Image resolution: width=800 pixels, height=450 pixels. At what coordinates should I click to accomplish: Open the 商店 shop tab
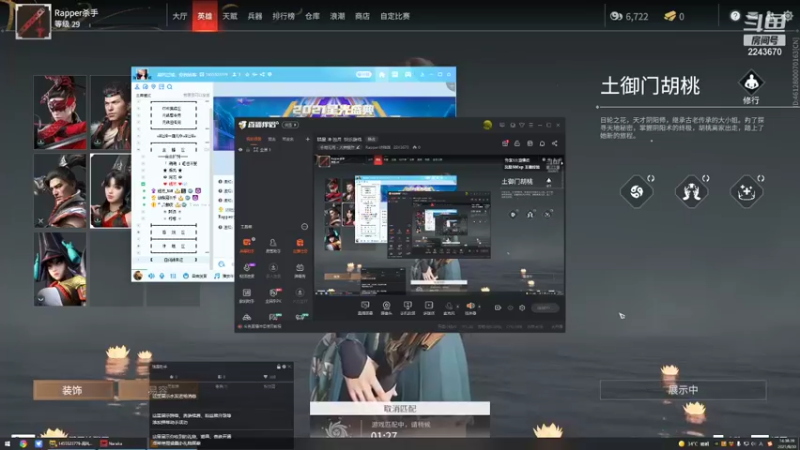click(362, 16)
